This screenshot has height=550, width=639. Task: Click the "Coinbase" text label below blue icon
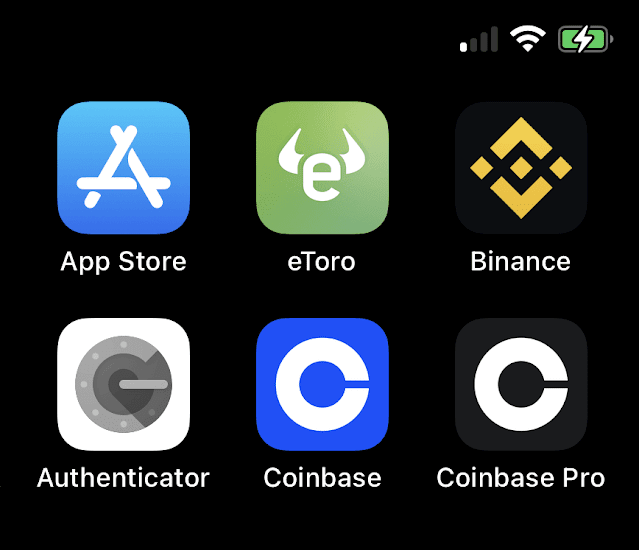(x=322, y=477)
